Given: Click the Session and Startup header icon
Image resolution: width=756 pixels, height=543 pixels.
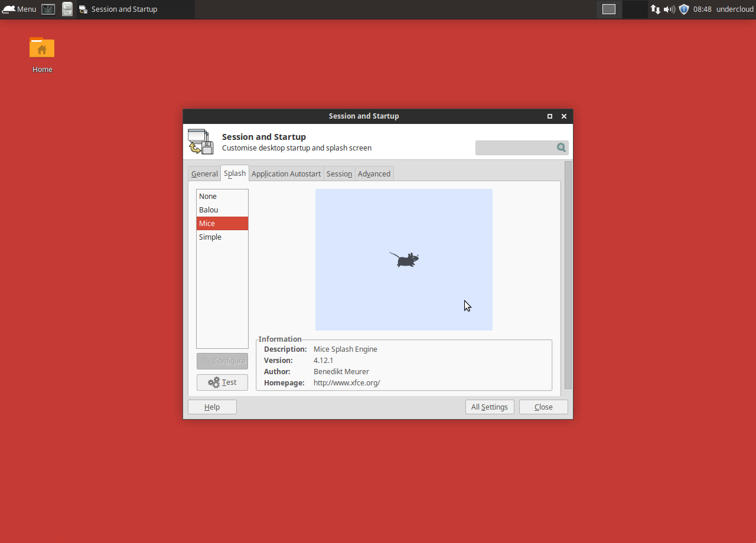Looking at the screenshot, I should point(201,142).
